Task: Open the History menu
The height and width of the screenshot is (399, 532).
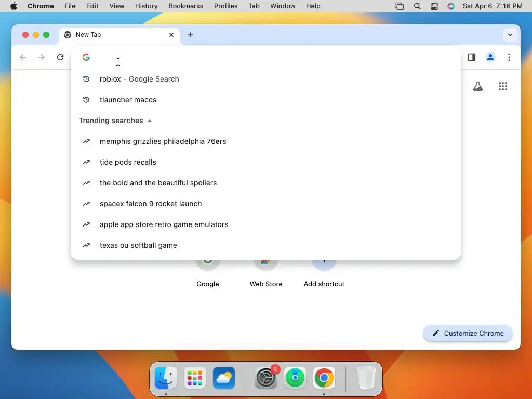Action: point(146,6)
